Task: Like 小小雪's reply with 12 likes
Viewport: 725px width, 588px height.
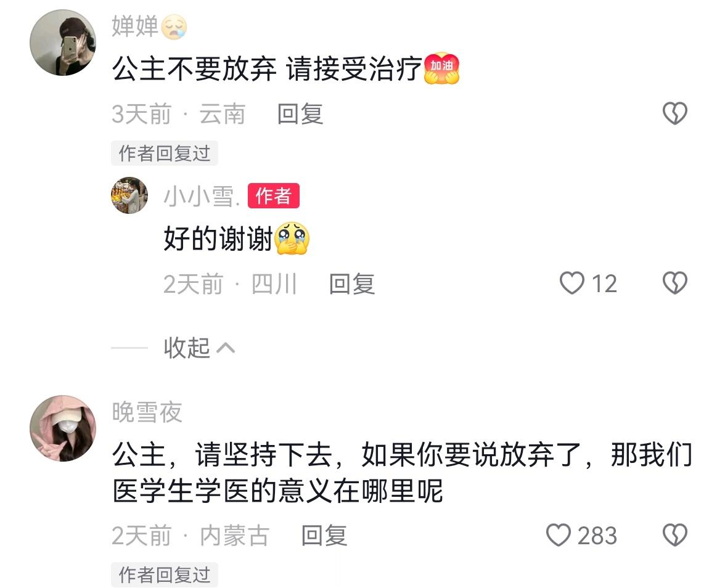Action: point(572,283)
